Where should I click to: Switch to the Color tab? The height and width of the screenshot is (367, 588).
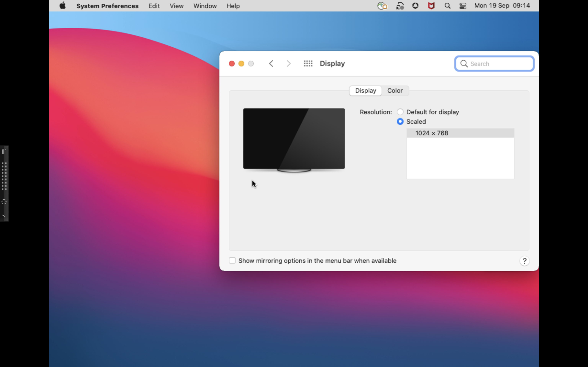click(395, 91)
